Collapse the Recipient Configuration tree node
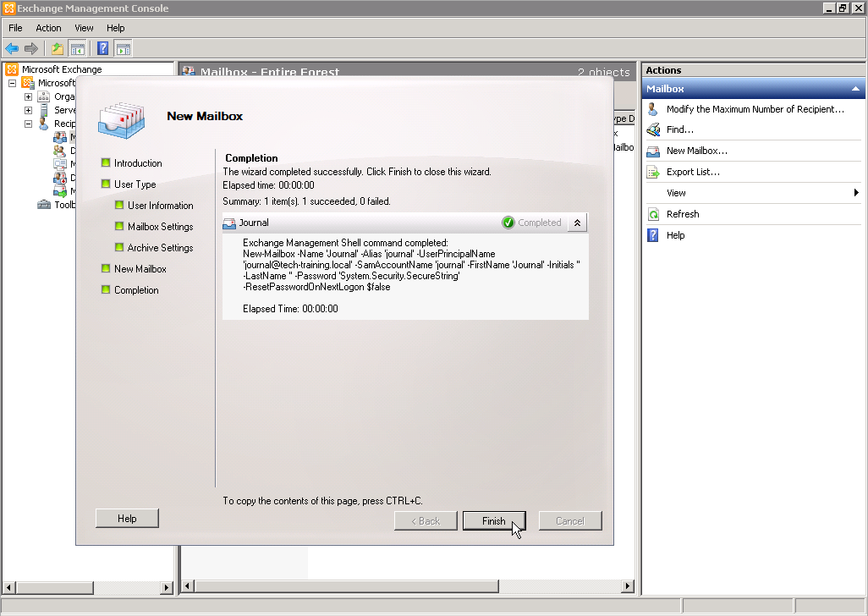The width and height of the screenshot is (868, 616). 28,124
